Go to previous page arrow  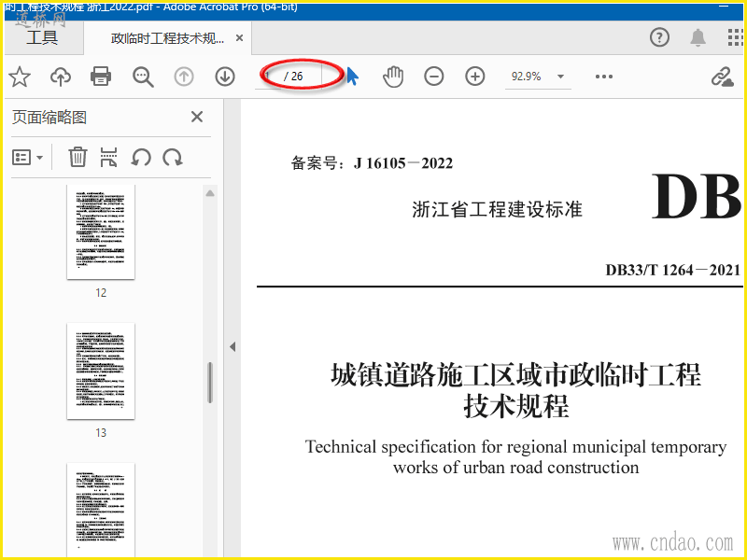pos(184,77)
